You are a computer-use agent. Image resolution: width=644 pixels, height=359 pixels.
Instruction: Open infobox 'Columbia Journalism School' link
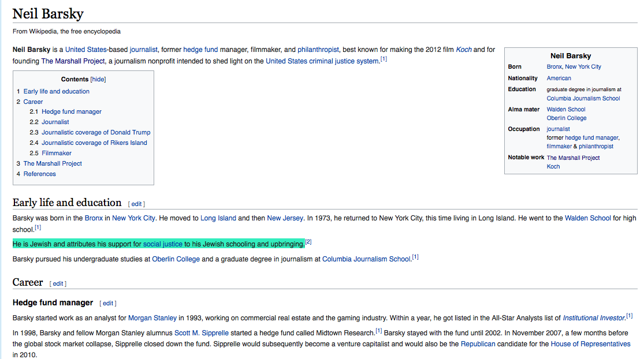tap(583, 99)
